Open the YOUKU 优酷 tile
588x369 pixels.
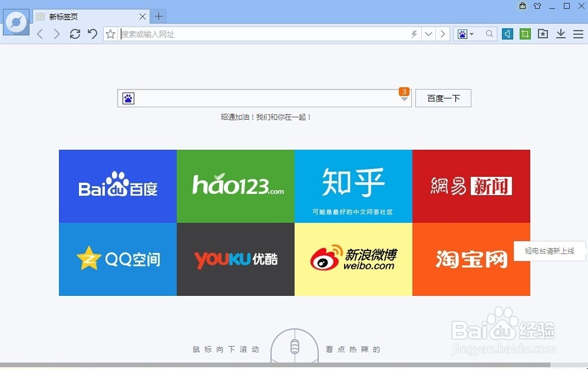coord(236,259)
